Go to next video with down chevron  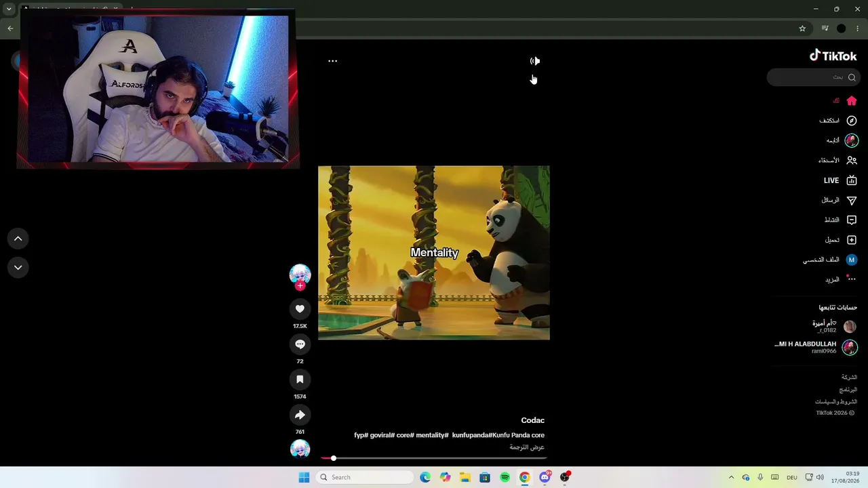18,268
